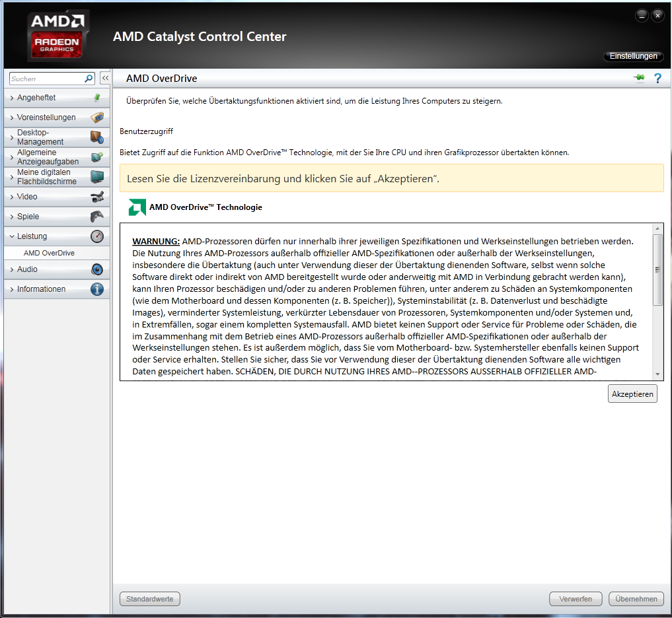The width and height of the screenshot is (672, 618).
Task: Open the Informationen menu label
Action: pos(41,289)
